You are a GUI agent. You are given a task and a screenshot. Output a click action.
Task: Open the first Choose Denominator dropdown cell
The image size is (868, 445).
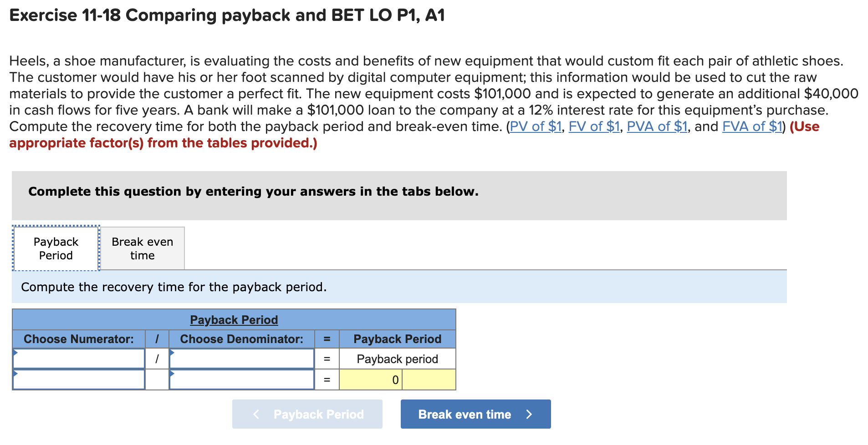(x=241, y=359)
